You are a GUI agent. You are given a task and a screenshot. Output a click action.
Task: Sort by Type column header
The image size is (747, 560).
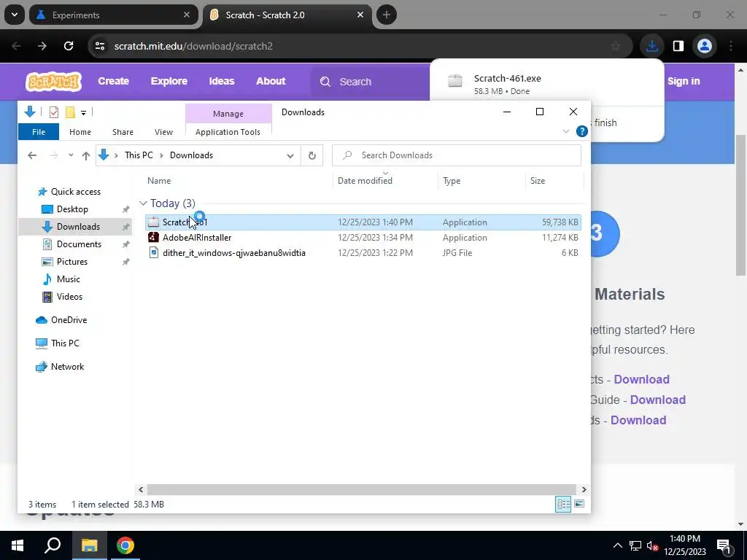[x=452, y=181]
